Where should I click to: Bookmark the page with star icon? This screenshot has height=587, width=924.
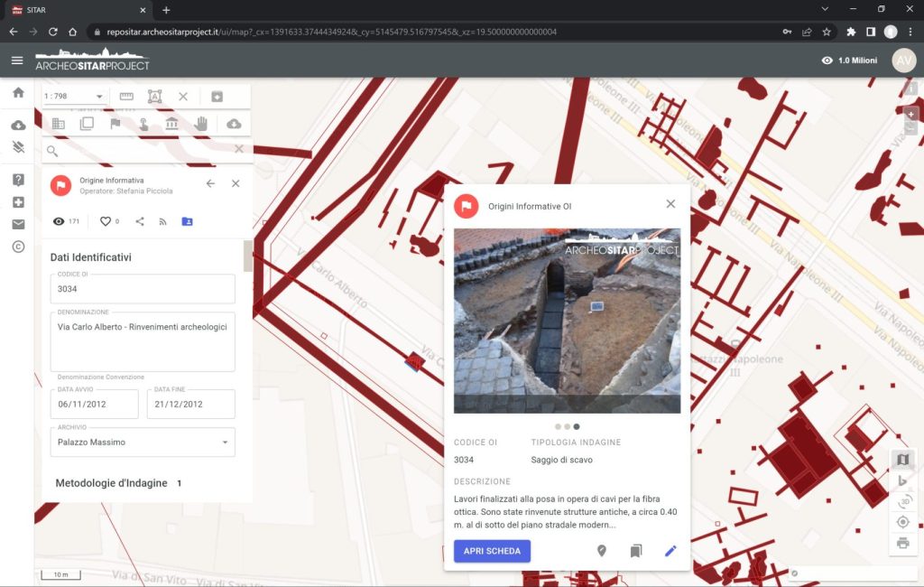tap(827, 32)
